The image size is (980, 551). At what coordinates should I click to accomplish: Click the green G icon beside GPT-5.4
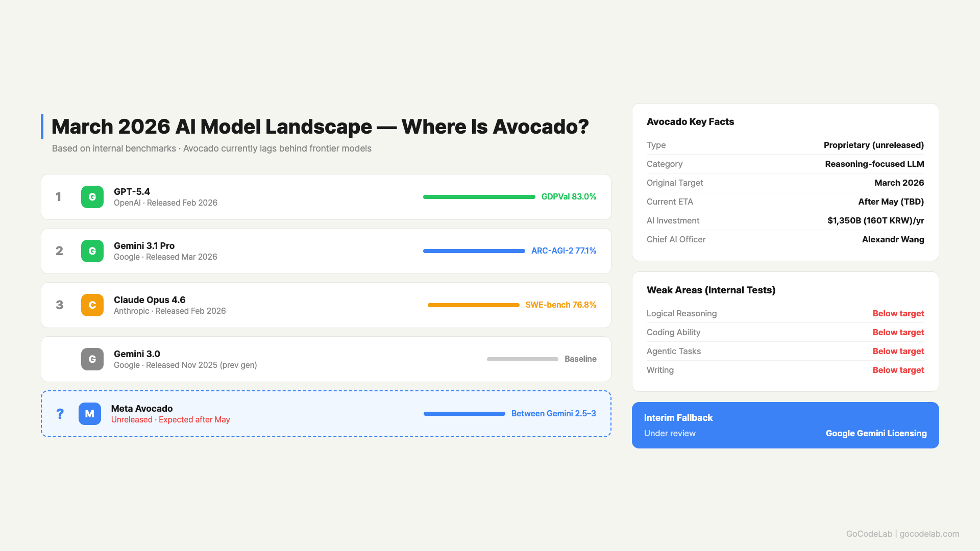92,197
